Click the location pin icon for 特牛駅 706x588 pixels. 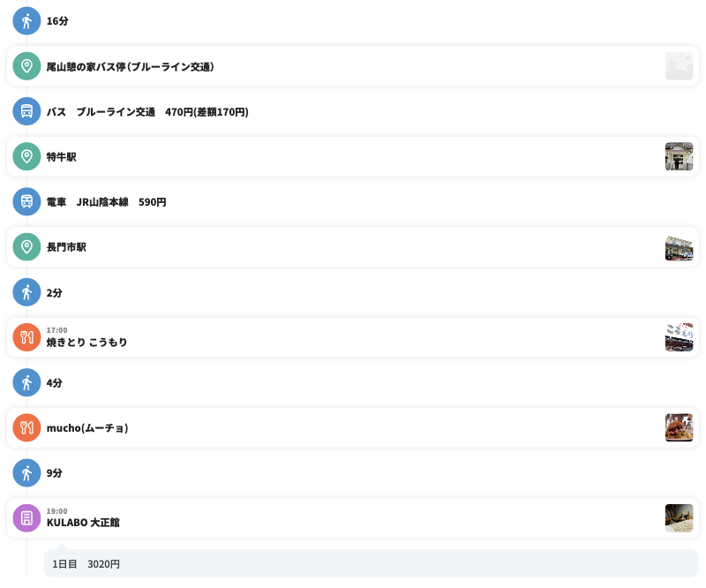pyautogui.click(x=26, y=157)
